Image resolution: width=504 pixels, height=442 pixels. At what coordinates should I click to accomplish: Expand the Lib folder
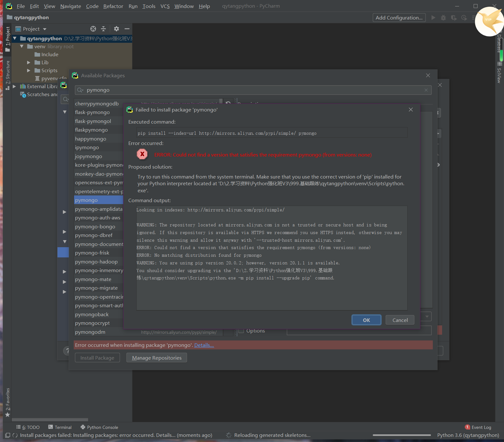(x=29, y=62)
